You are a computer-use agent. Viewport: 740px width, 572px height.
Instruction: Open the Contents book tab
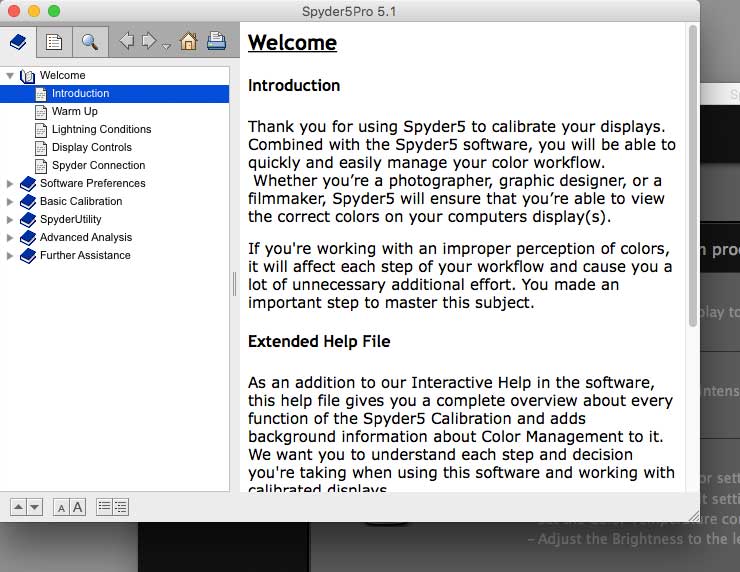[x=18, y=42]
